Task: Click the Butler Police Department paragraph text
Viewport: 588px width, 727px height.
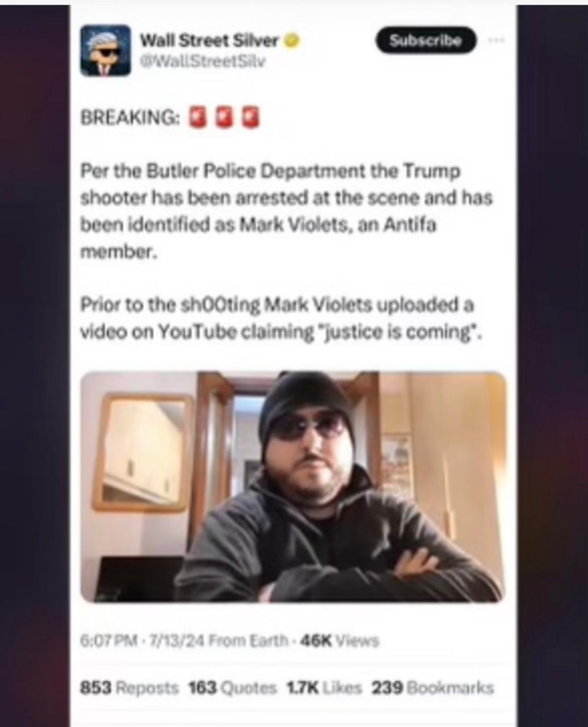Action: [287, 211]
